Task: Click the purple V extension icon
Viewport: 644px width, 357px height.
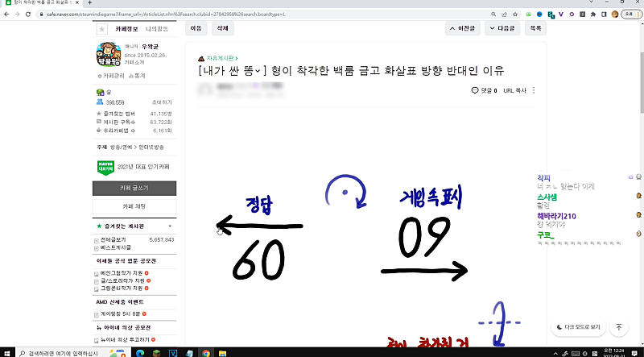Action: click(561, 14)
